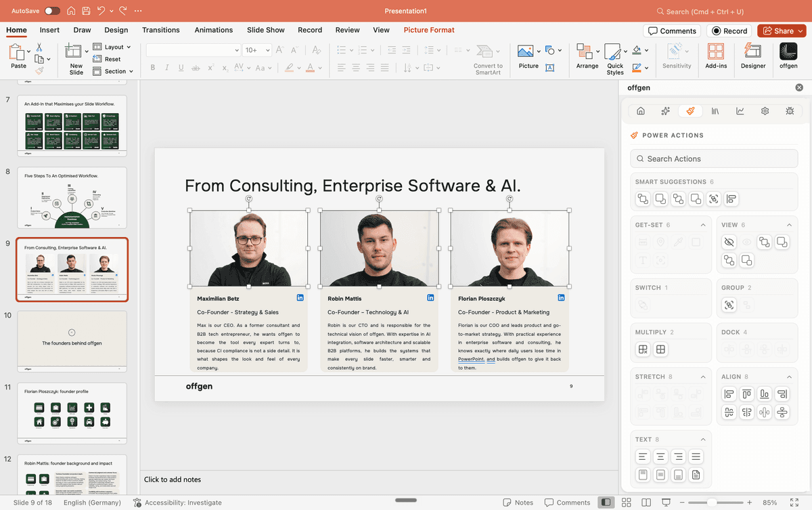Viewport: 812px width, 510px height.
Task: Switch to the Animations tab
Action: [x=213, y=30]
